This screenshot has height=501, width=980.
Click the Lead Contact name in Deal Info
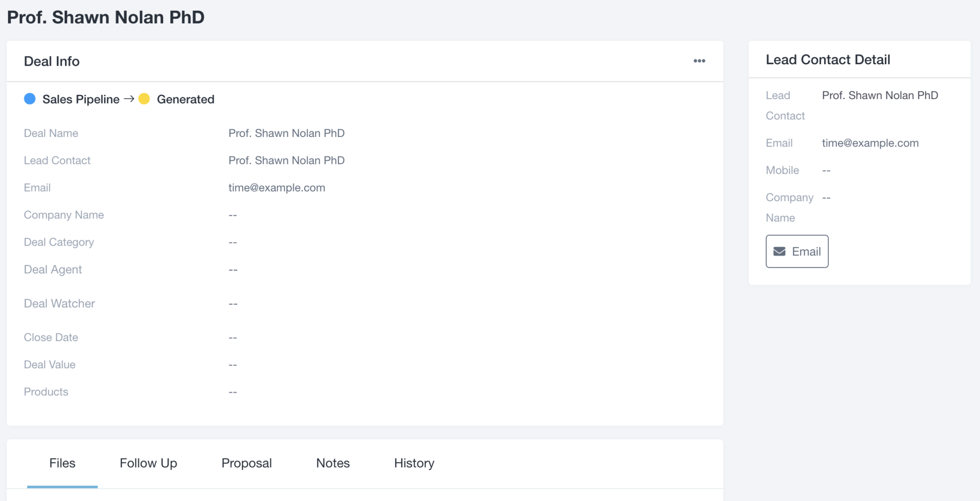point(286,160)
